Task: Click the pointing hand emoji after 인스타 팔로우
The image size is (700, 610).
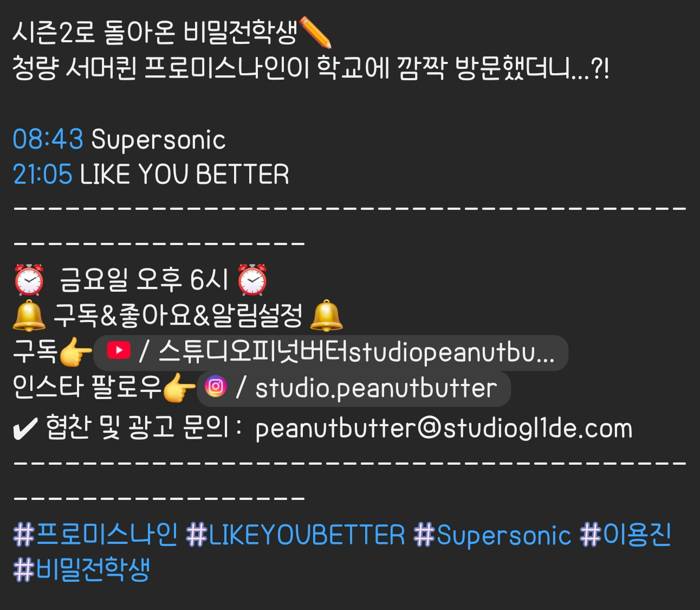Action: [x=179, y=387]
